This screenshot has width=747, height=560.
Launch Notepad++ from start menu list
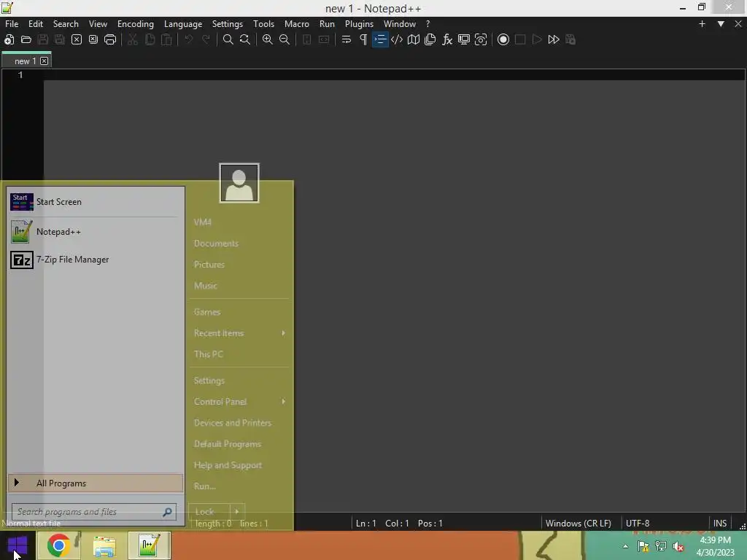tap(96, 232)
